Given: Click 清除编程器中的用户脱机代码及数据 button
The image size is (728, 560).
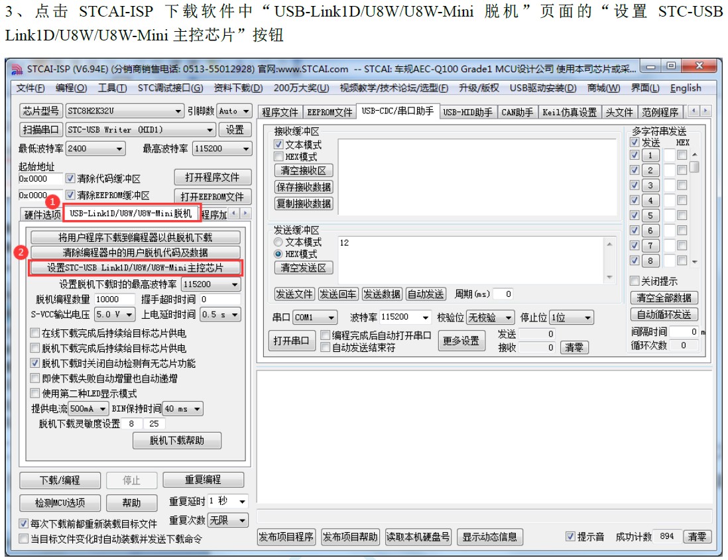Looking at the screenshot, I should (135, 252).
